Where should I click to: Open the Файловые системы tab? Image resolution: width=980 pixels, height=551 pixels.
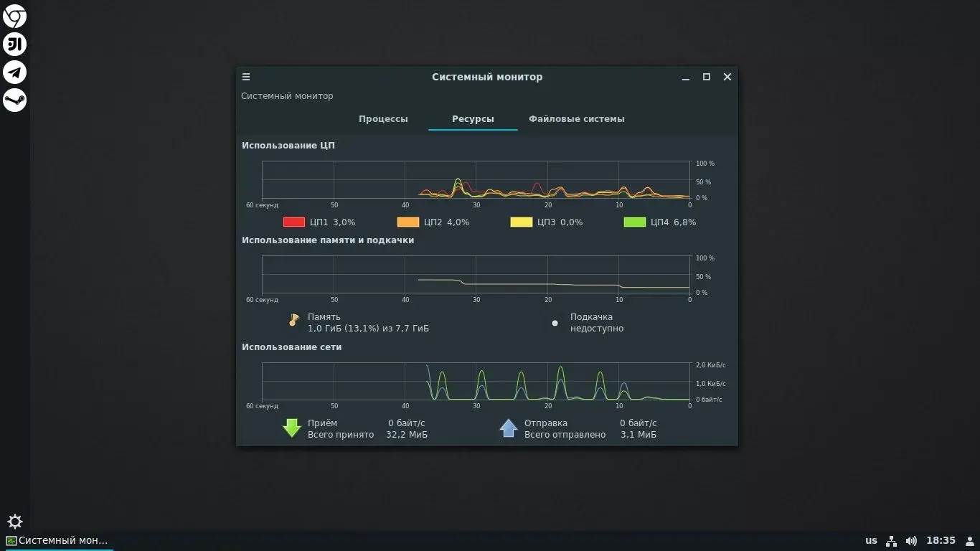pyautogui.click(x=577, y=119)
